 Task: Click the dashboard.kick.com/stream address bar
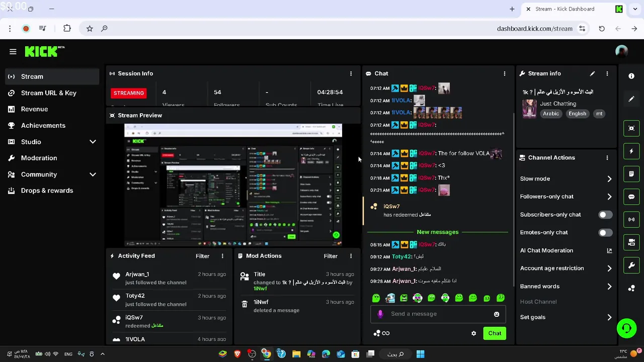(535, 29)
